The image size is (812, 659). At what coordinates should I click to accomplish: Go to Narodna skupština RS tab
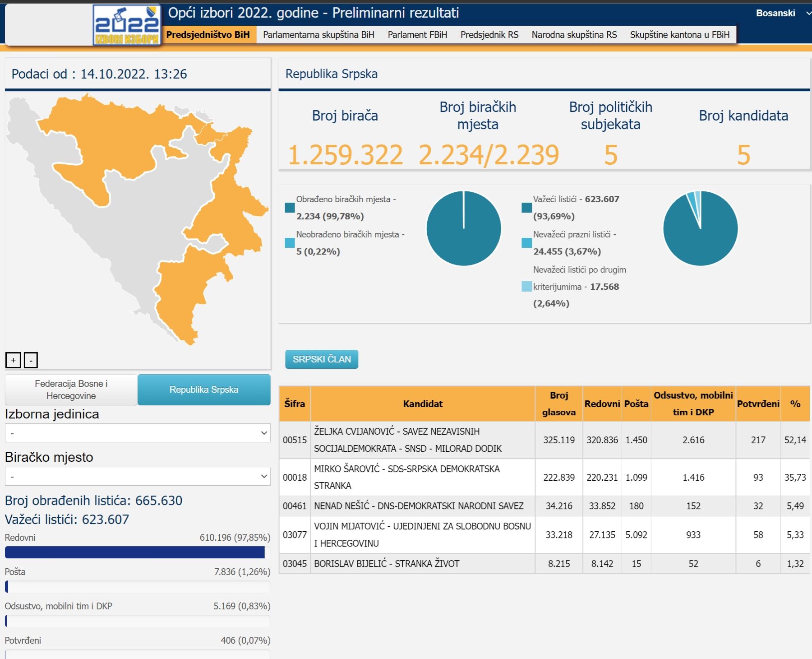[574, 35]
